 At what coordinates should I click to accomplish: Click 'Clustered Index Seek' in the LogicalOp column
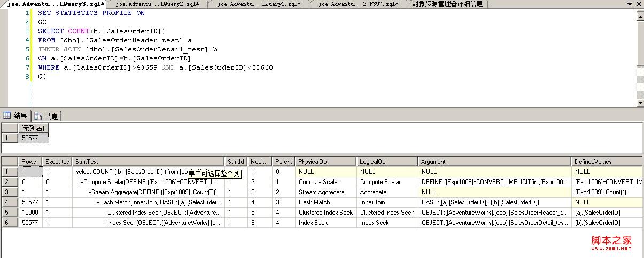point(387,213)
